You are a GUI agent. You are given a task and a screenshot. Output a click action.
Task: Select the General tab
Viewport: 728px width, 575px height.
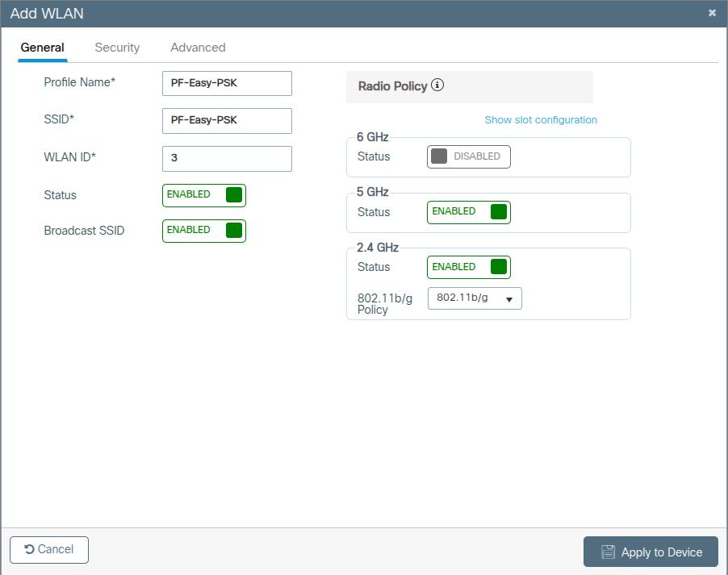42,48
